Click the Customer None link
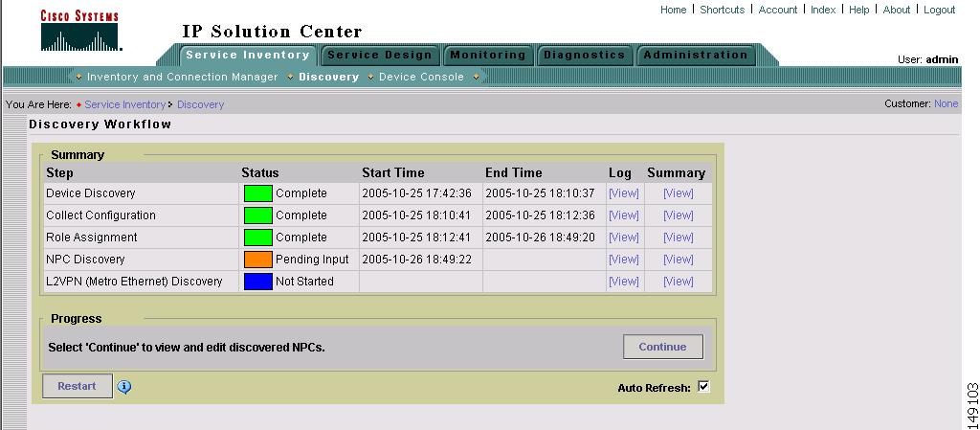Viewport: 980px width, 430px height. click(946, 103)
